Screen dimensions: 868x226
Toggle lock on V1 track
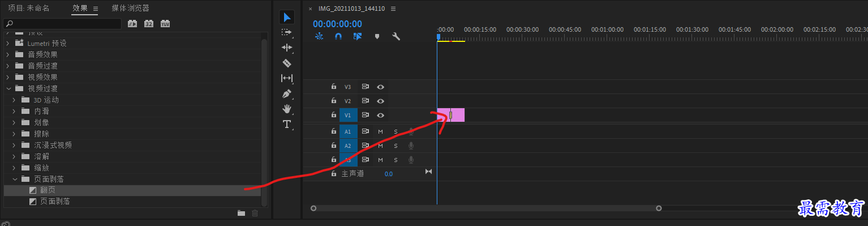pos(334,115)
